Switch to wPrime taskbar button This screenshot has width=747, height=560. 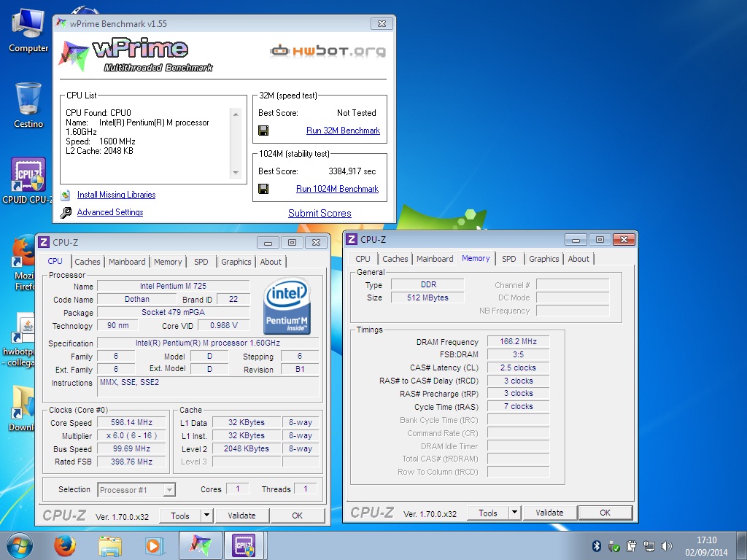click(200, 545)
